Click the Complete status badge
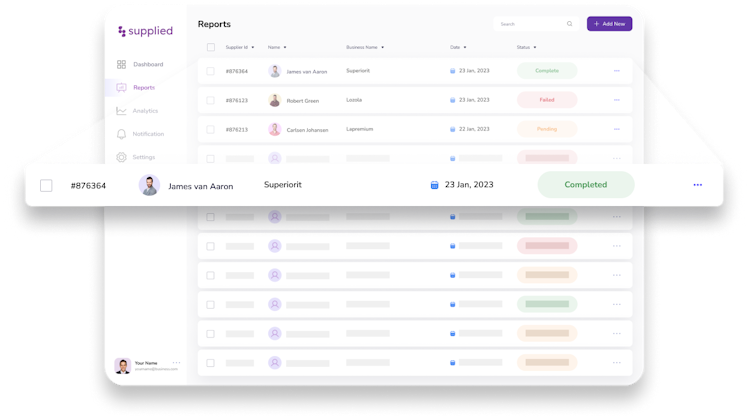Viewport: 750px width, 419px height. click(547, 71)
